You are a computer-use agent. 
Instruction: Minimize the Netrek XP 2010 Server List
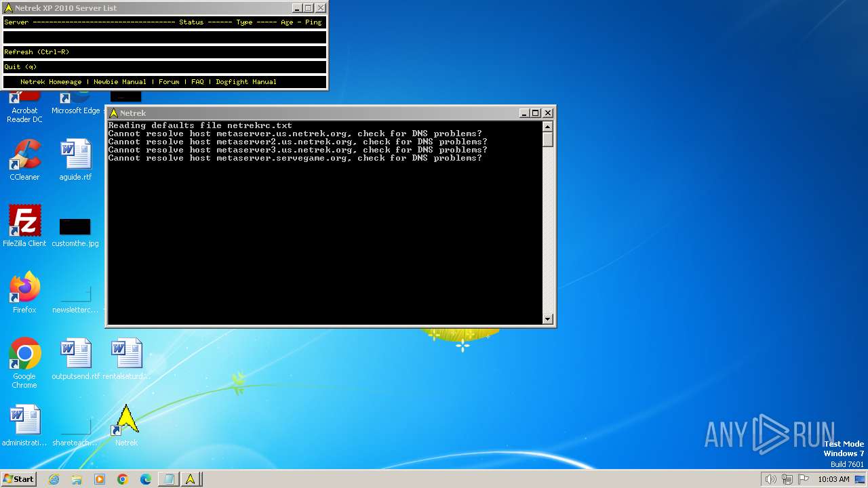pyautogui.click(x=297, y=8)
